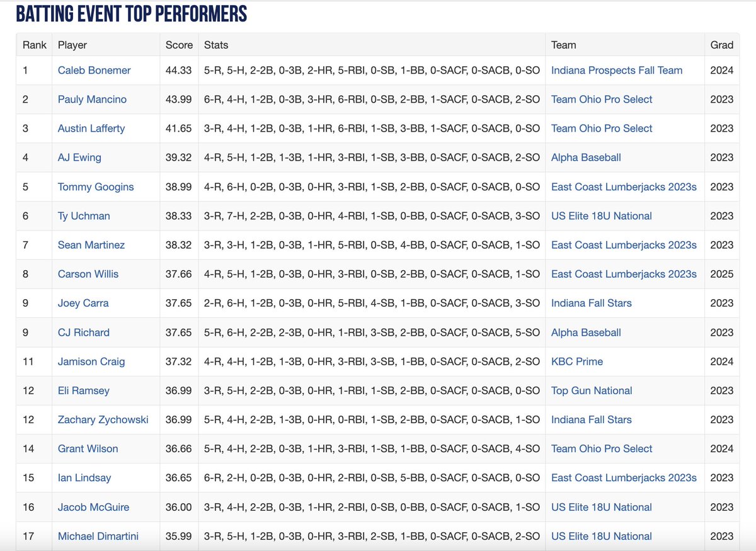Click the 2024 grad year for Jamison Craig
Viewport: 756px width, 551px height.
722,361
